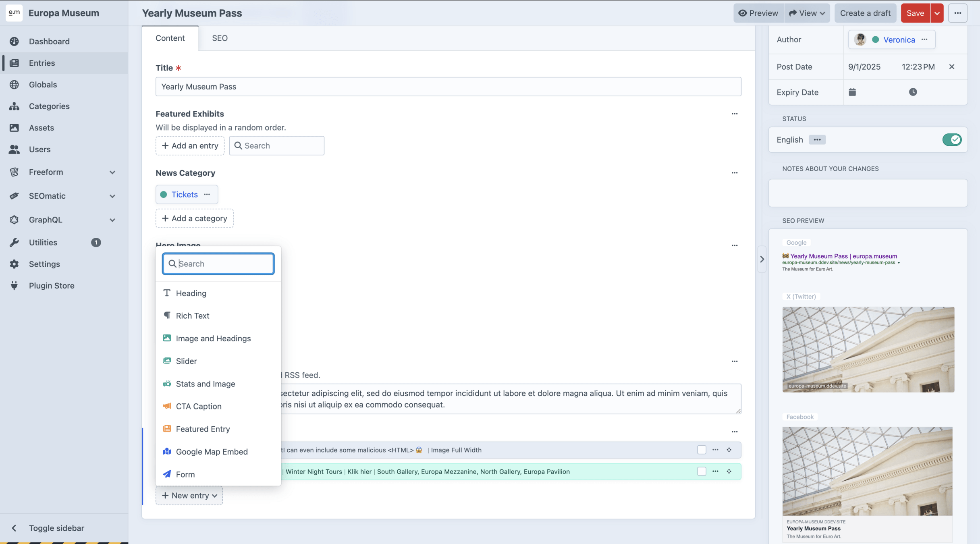Viewport: 980px width, 544px height.
Task: Select the Winter Night Tours row checkbox
Action: (x=702, y=471)
